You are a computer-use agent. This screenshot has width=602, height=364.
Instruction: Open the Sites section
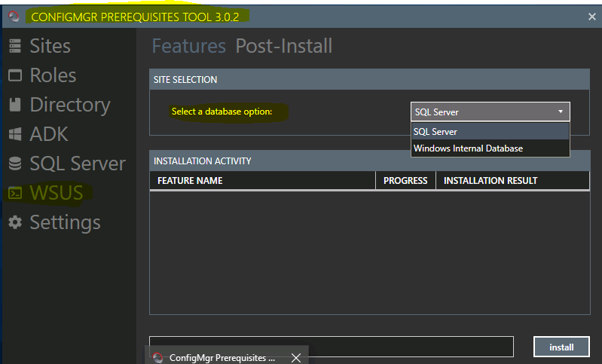tap(50, 46)
